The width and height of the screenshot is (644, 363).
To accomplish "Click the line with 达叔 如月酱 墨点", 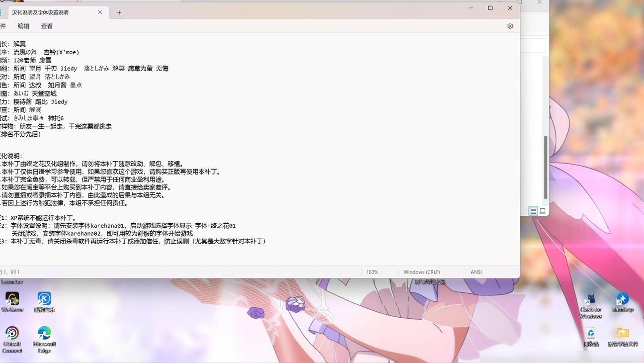I will click(41, 85).
